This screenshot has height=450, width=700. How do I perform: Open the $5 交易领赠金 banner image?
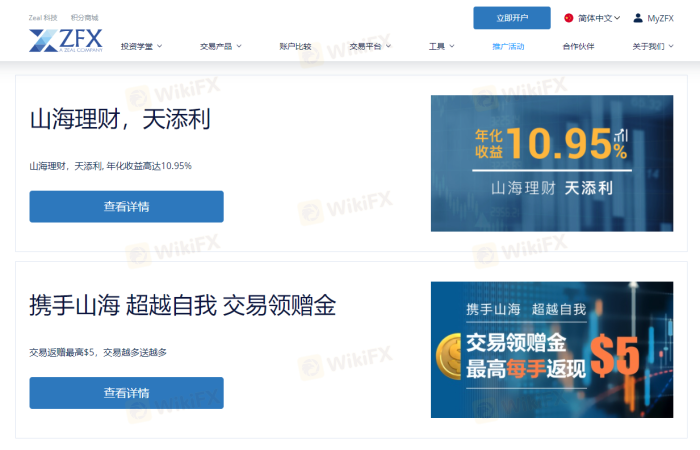click(552, 350)
